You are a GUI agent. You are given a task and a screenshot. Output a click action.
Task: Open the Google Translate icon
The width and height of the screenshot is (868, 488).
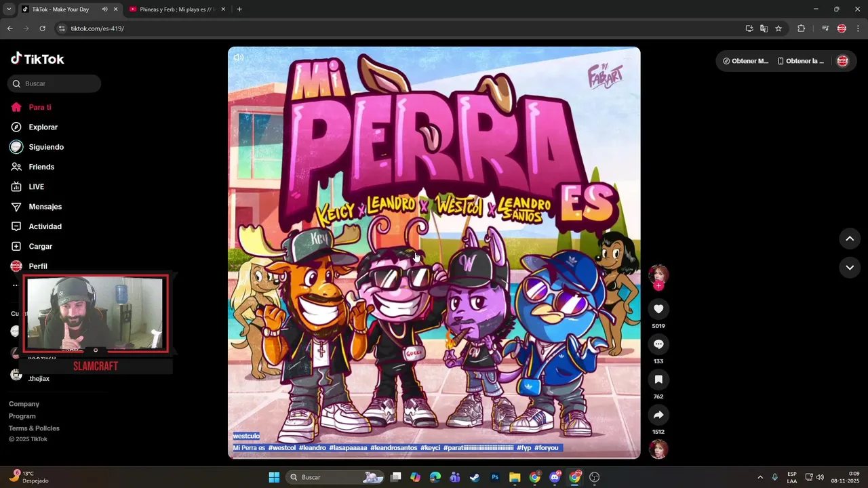point(764,28)
